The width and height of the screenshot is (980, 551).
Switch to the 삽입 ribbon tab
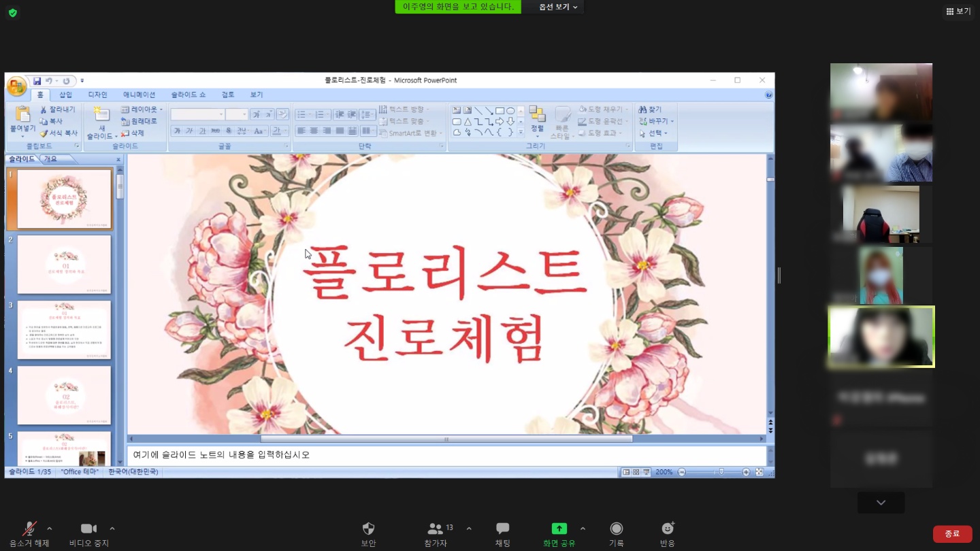click(65, 95)
